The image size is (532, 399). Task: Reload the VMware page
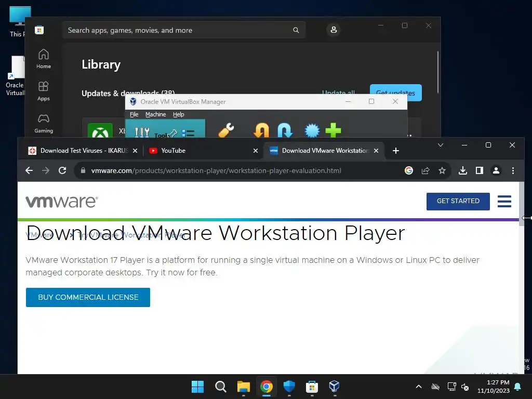click(x=62, y=170)
